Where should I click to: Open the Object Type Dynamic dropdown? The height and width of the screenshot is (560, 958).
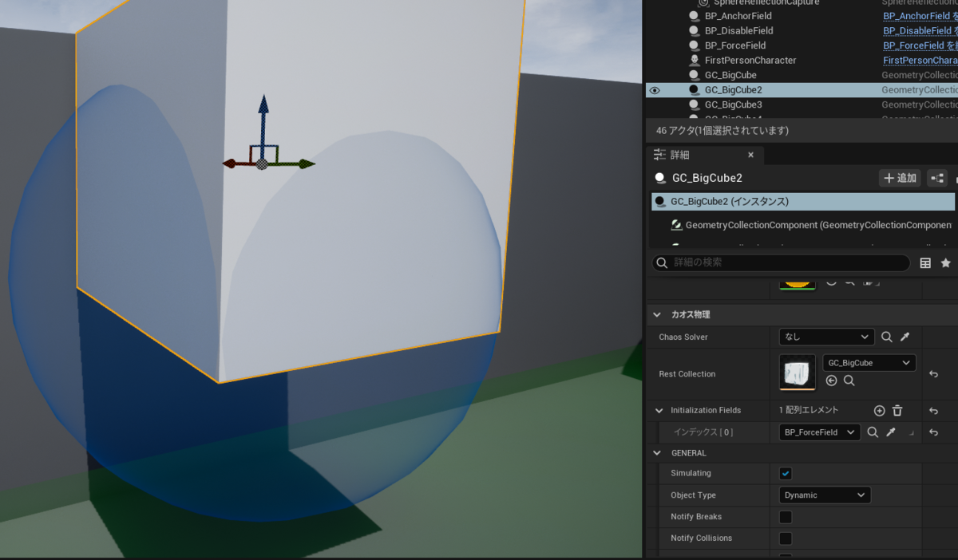point(825,495)
